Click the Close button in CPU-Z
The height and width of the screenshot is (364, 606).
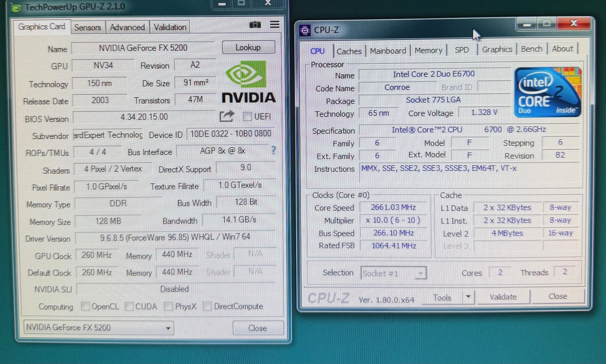[x=558, y=296]
